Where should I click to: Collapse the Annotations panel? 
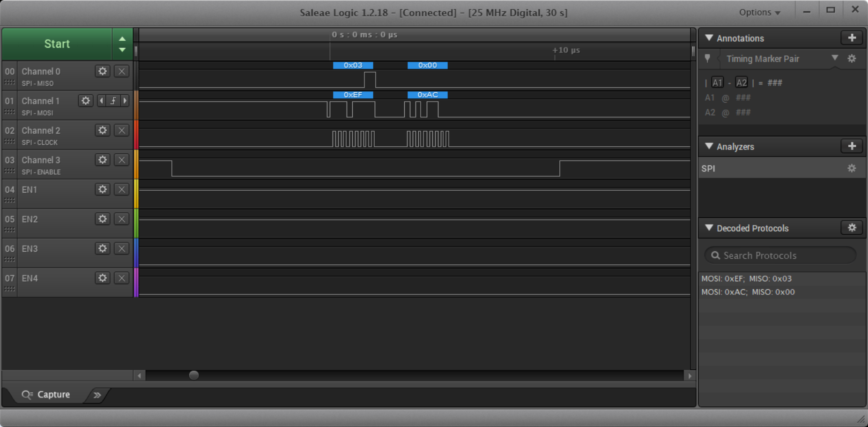(709, 38)
